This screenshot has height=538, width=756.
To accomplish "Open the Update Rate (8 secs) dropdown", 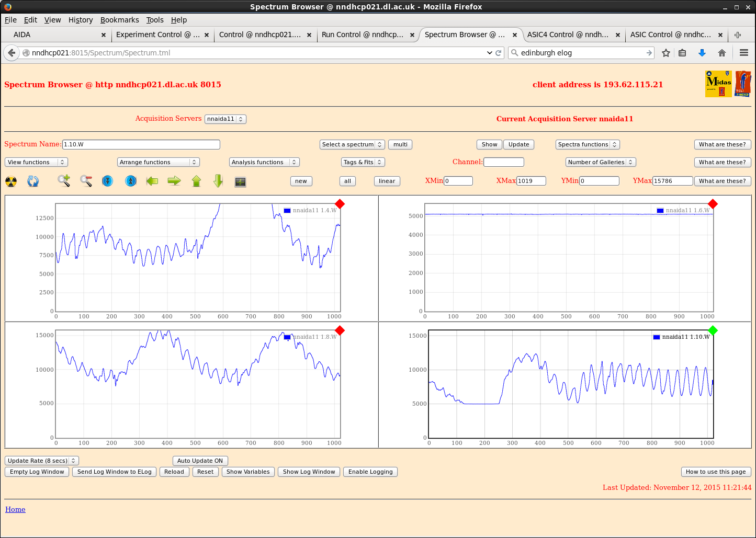I will pos(42,461).
